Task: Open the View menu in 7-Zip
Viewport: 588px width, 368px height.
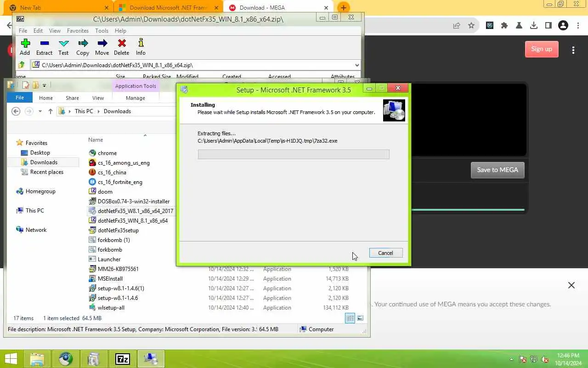Action: 55,31
